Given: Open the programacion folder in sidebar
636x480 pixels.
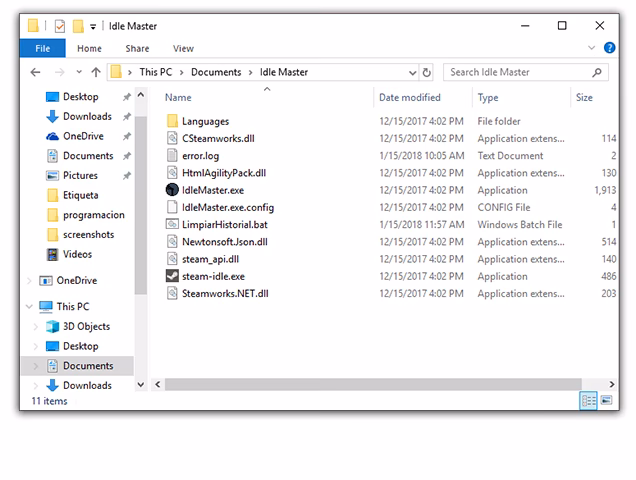Looking at the screenshot, I should pos(93,215).
